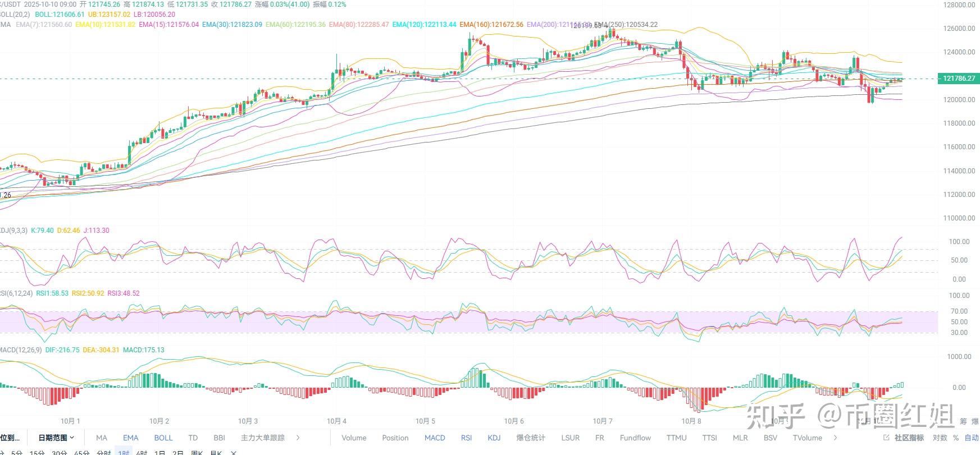Select the 1时 hourly timeframe
The image size is (980, 455).
[x=124, y=452]
